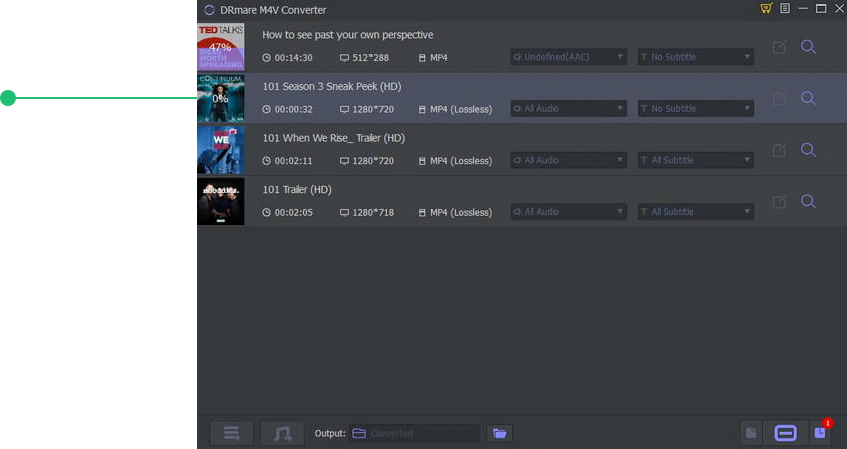The height and width of the screenshot is (449, 847).
Task: Select title 101 Season 3 Sneak Peek (HD)
Action: click(x=332, y=86)
